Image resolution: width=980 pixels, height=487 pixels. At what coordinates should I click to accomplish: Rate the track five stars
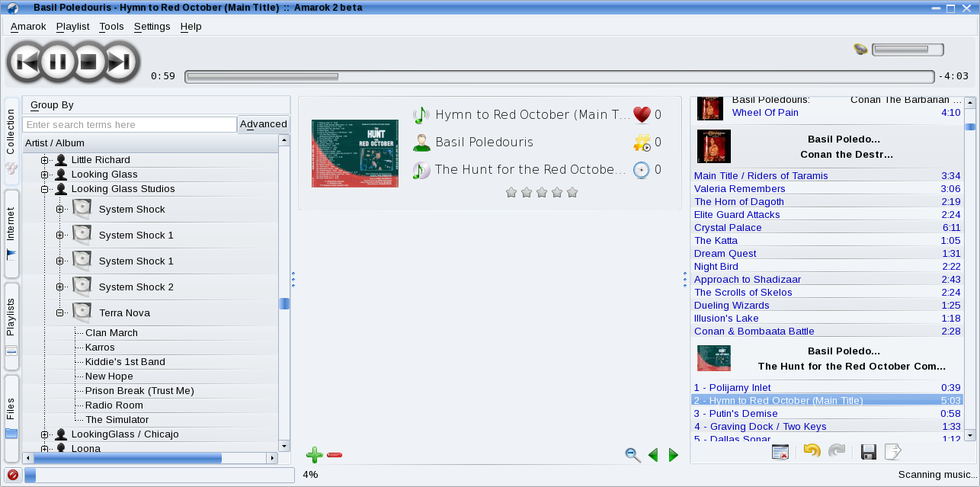pos(572,193)
